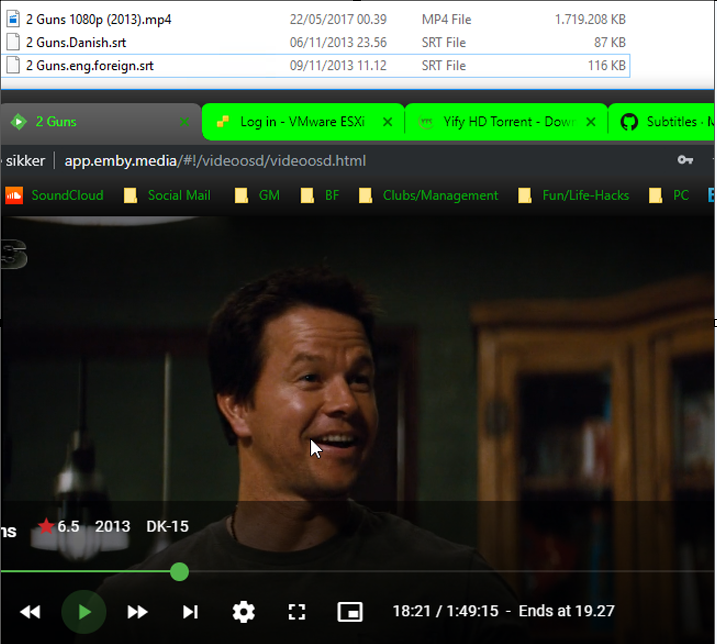Screen dimensions: 717x644
Task: Select file 2 Guns 1080p (2013).mp4
Action: coord(316,19)
